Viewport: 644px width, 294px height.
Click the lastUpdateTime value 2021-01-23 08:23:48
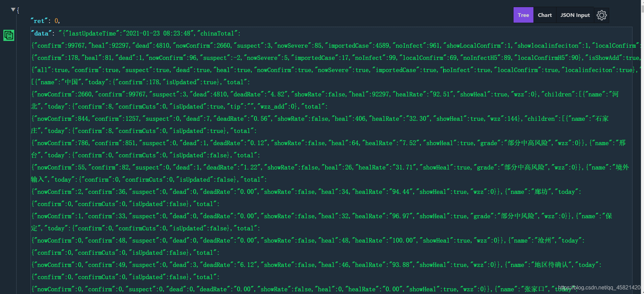click(159, 33)
